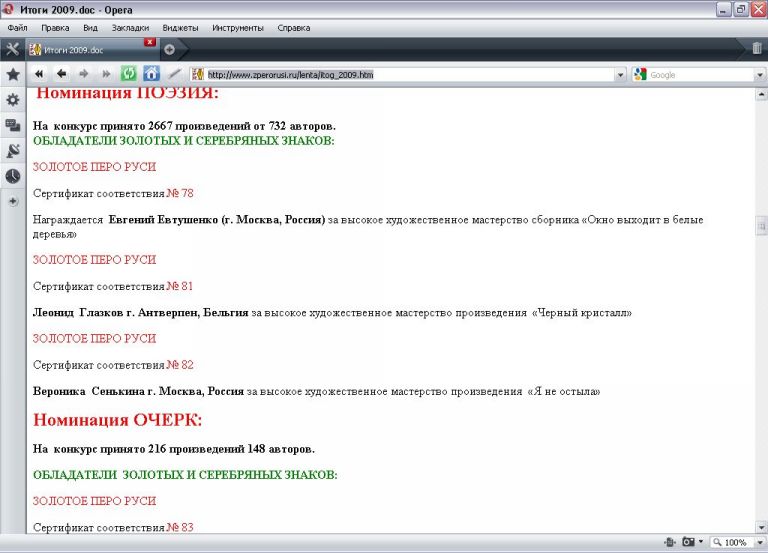Image resolution: width=768 pixels, height=553 pixels.
Task: Expand the address bar history dropdown
Action: (621, 75)
